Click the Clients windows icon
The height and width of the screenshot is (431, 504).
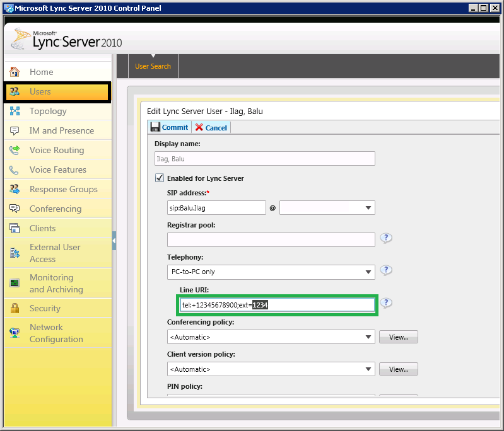pos(15,228)
